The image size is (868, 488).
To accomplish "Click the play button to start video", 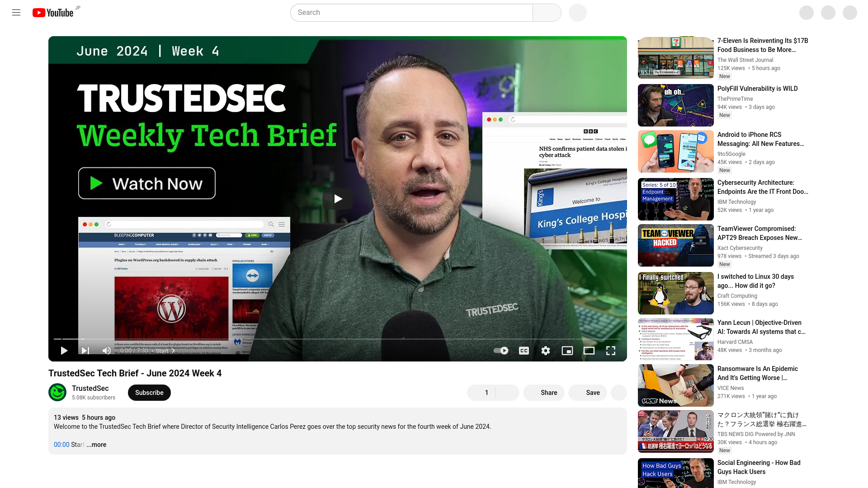I will pos(64,350).
